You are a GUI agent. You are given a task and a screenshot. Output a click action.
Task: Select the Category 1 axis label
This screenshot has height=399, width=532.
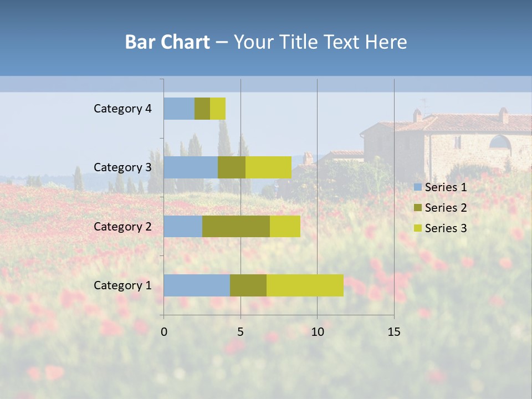[x=122, y=285]
